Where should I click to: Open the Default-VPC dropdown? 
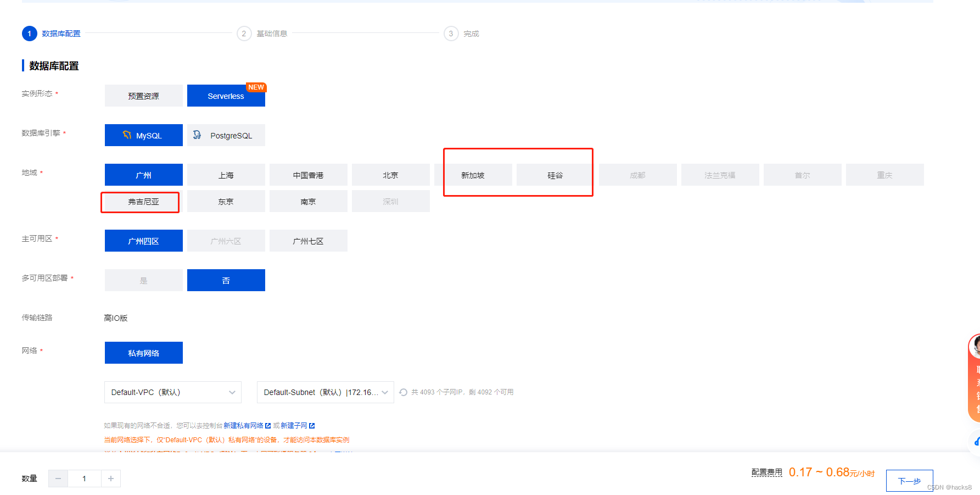[173, 392]
